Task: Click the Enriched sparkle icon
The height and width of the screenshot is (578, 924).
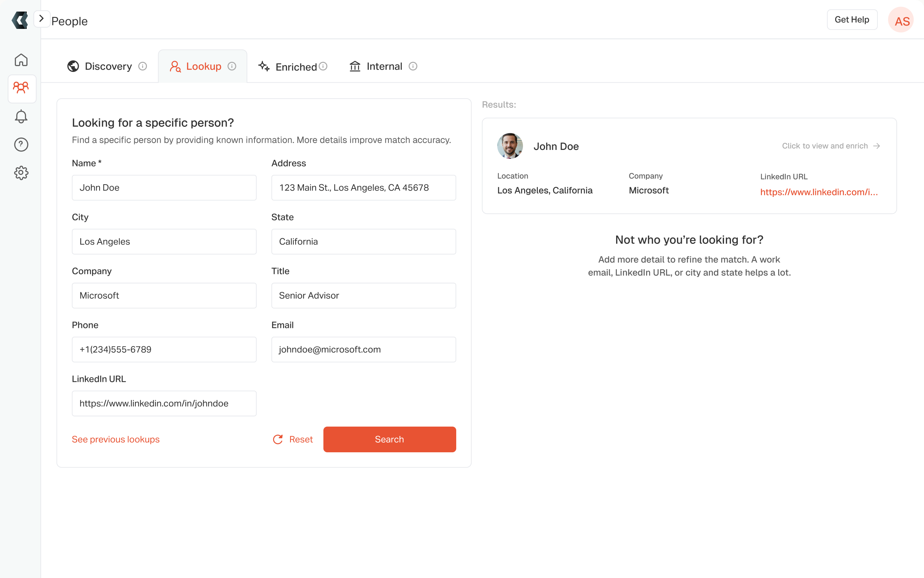Action: (x=264, y=66)
